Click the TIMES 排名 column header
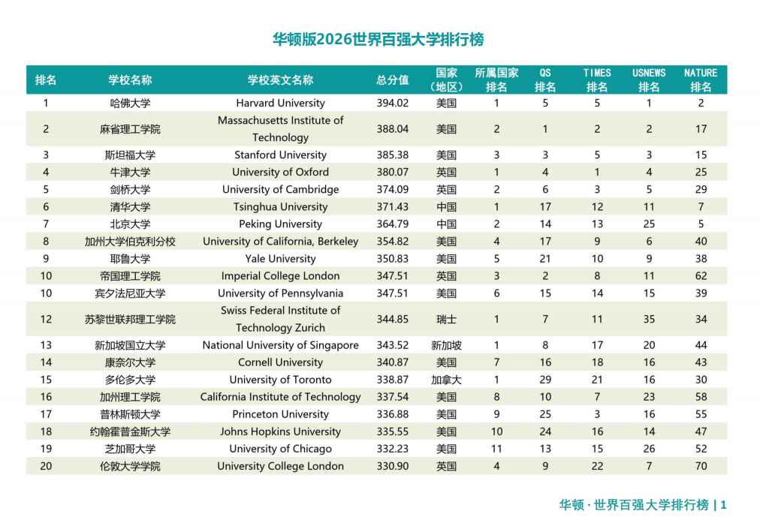This screenshot has height=532, width=760. (x=597, y=80)
